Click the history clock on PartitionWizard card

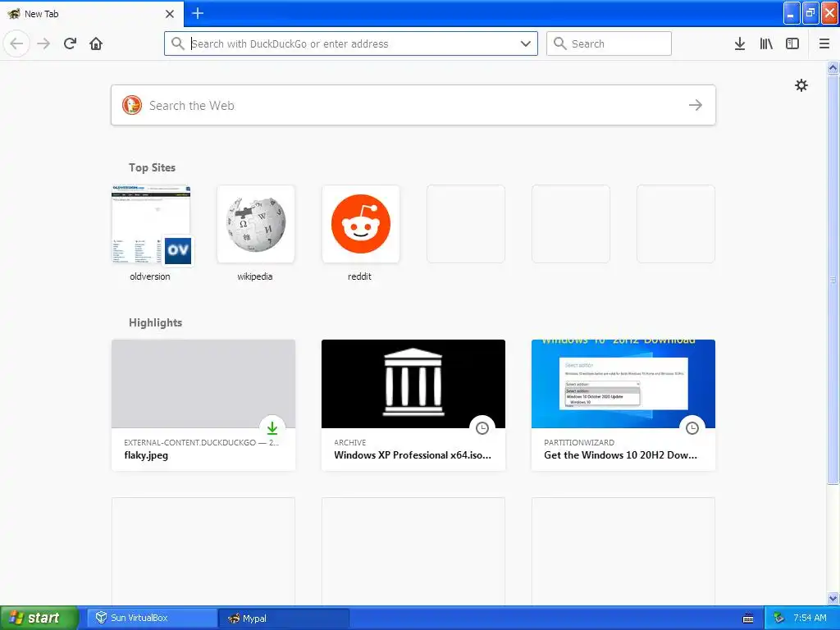tap(692, 428)
